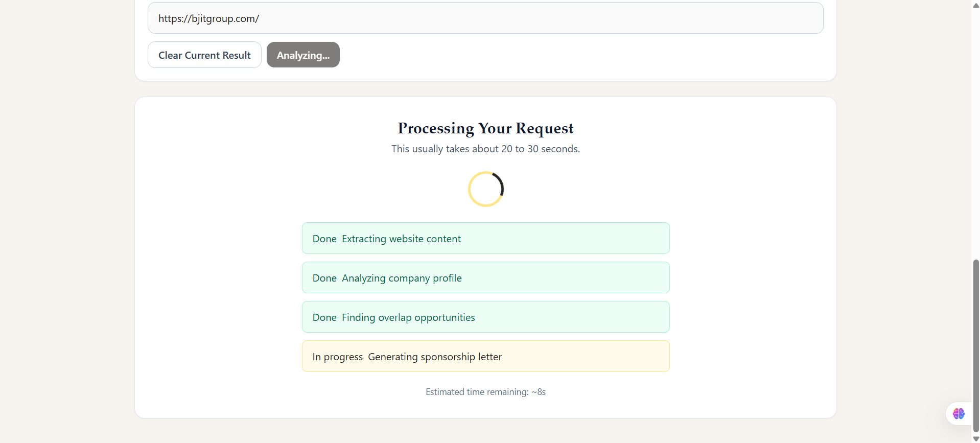This screenshot has width=980, height=443.
Task: Click Done label beside Finding overlap opportunities
Action: [324, 317]
